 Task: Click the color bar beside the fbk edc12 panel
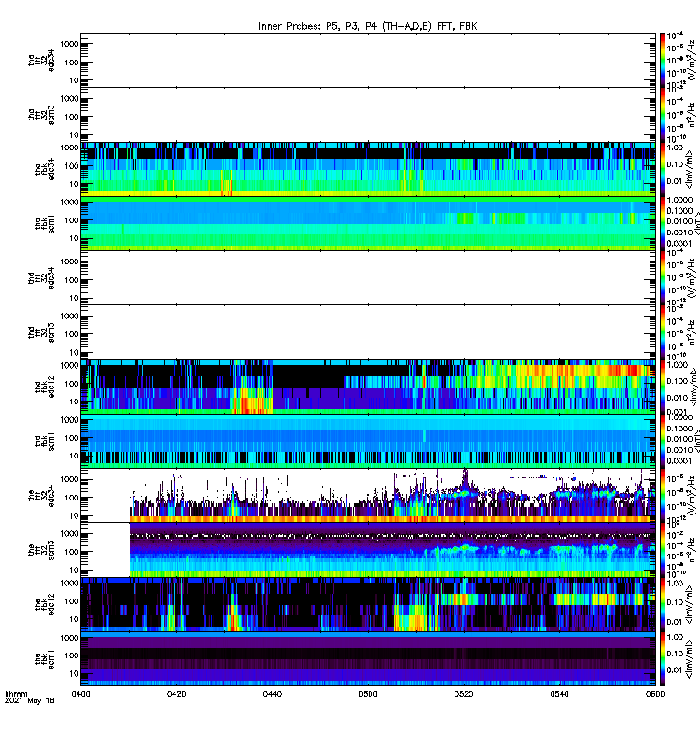tap(662, 604)
